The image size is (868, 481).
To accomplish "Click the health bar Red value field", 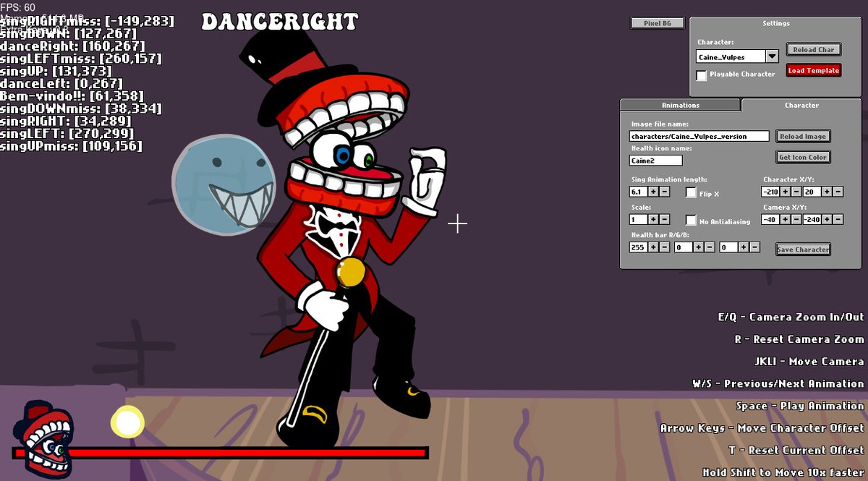I will (x=638, y=247).
